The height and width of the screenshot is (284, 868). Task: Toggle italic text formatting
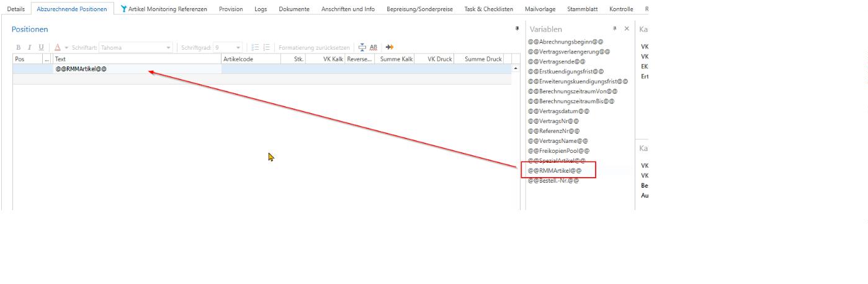[29, 47]
